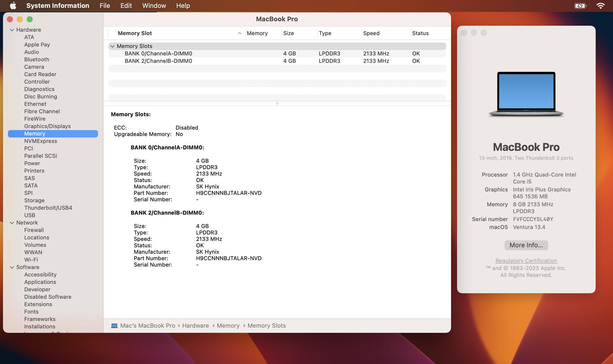Image resolution: width=613 pixels, height=364 pixels.
Task: Select the BANK 2/ChannelB-DIMM0 table row
Action: tap(277, 61)
